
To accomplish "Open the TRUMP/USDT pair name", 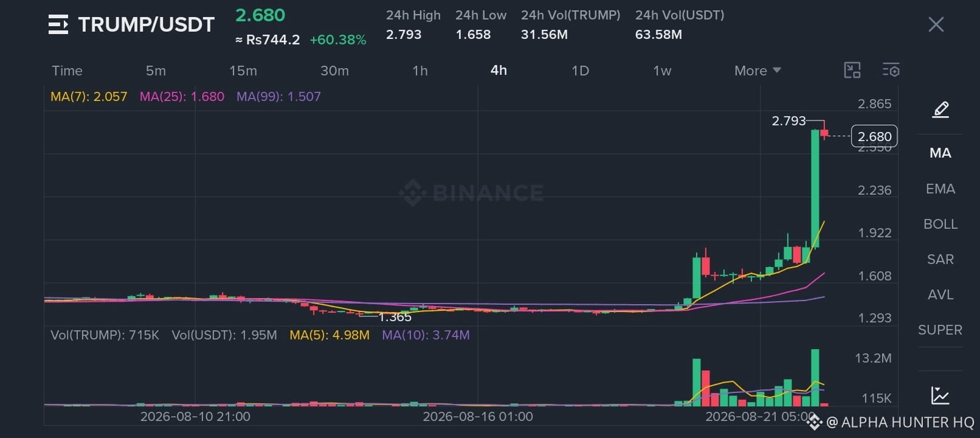I will coord(147,24).
